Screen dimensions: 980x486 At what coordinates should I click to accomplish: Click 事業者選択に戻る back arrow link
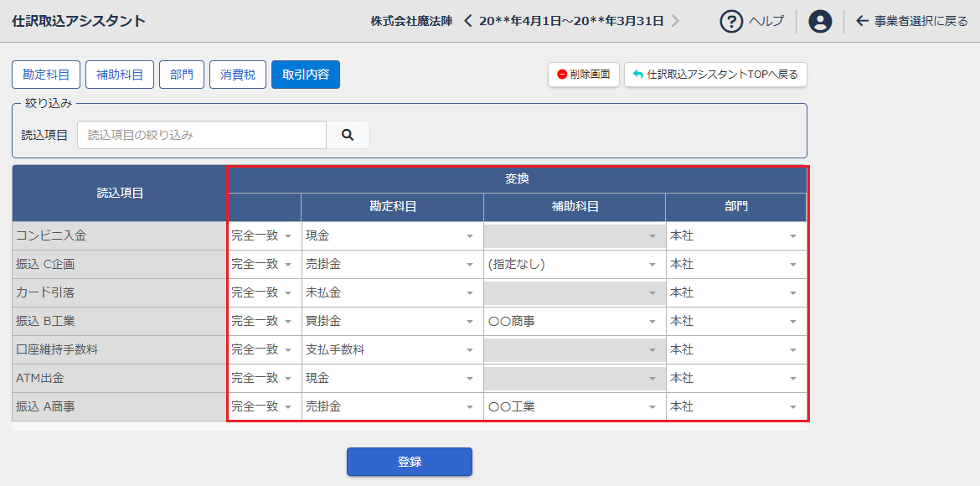tap(911, 21)
